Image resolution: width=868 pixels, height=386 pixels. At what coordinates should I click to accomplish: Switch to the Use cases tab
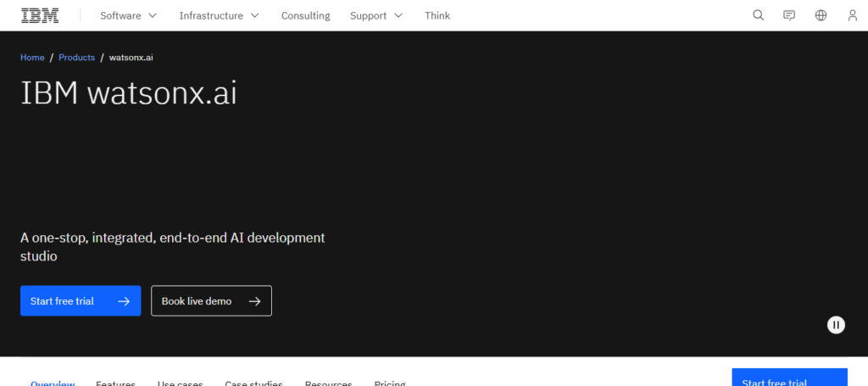[x=180, y=382]
